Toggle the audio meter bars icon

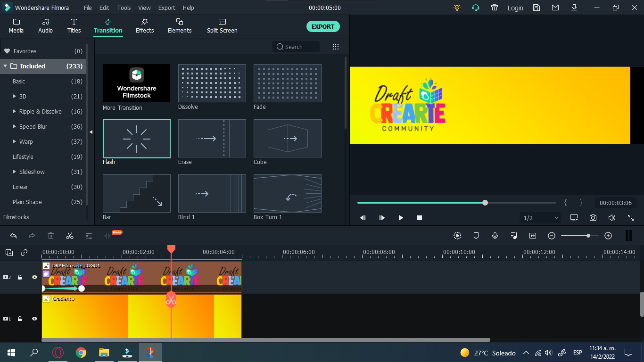tap(628, 236)
